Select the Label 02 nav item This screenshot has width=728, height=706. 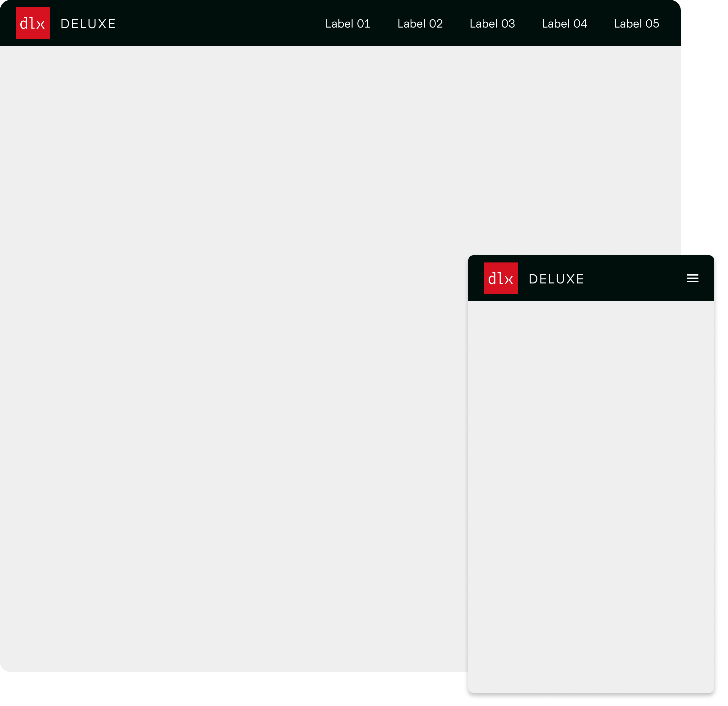click(x=420, y=24)
